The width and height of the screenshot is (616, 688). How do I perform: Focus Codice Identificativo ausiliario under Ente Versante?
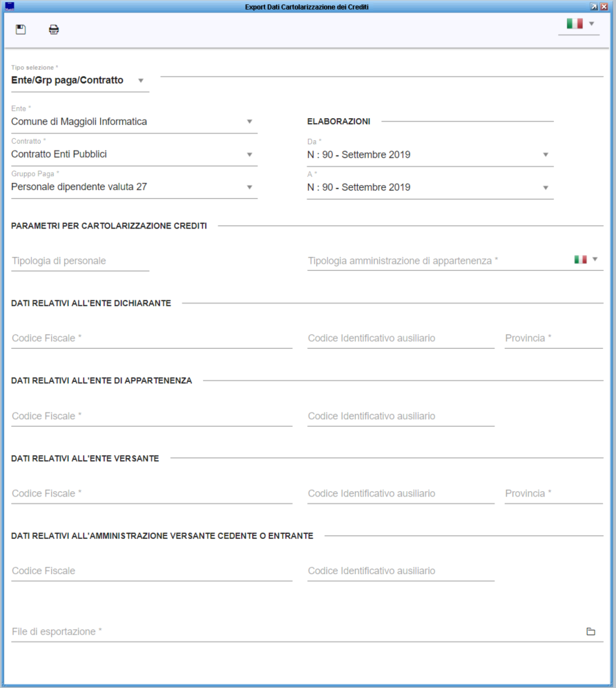click(x=401, y=493)
